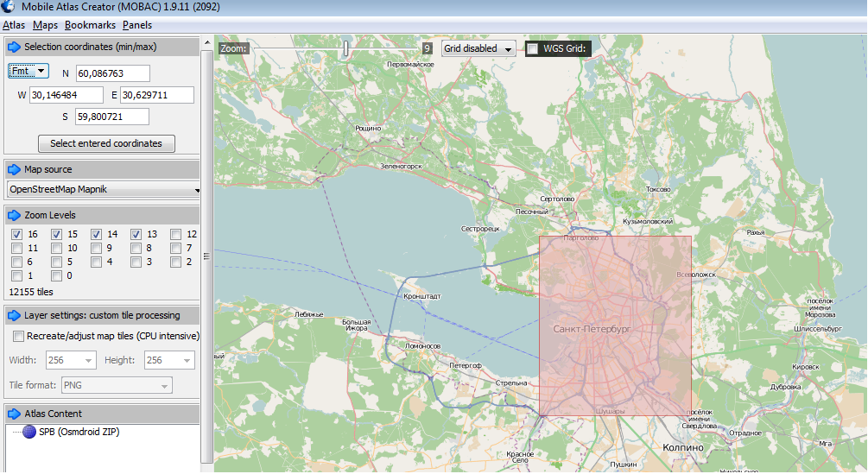Click the globe icon next to SPB atlas
The width and height of the screenshot is (868, 474).
click(30, 432)
